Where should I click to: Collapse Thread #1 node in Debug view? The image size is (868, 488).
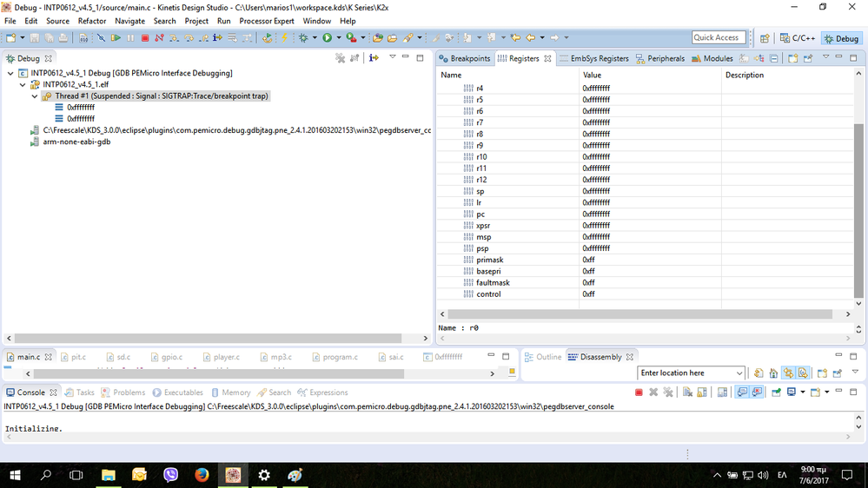coord(35,96)
